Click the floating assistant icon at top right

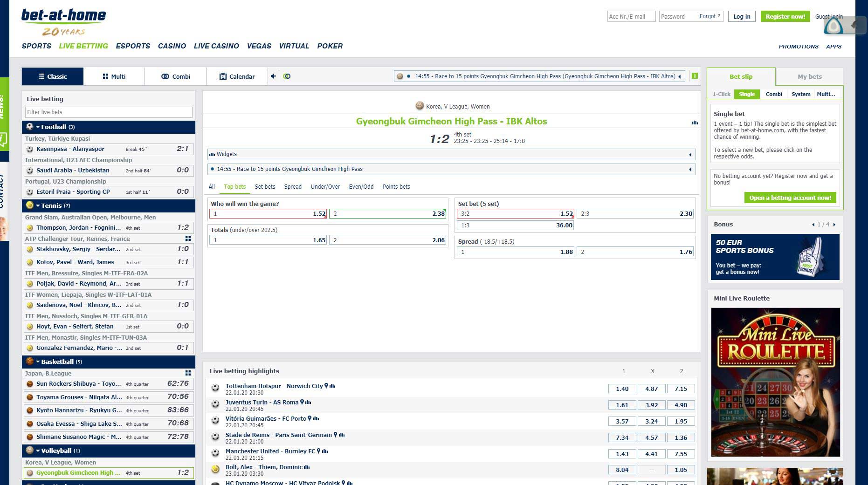pyautogui.click(x=834, y=26)
